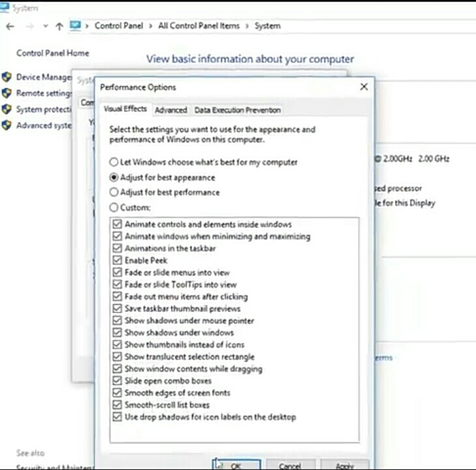Screen dimensions: 476x470
Task: Expand chevron before Control Panel breadcrumb
Action: 87,26
